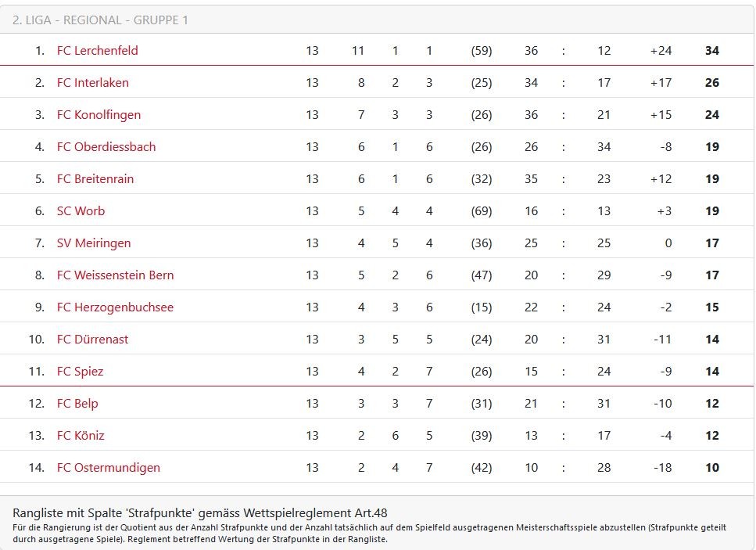Select the FC Herzogenbuchsee link
The image size is (756, 550).
[115, 307]
